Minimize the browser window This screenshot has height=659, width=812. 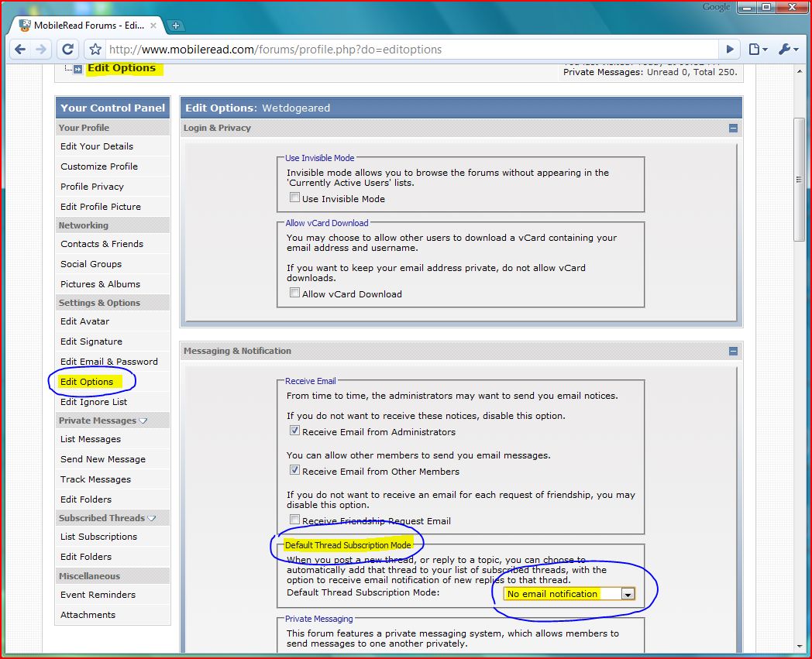coord(747,7)
